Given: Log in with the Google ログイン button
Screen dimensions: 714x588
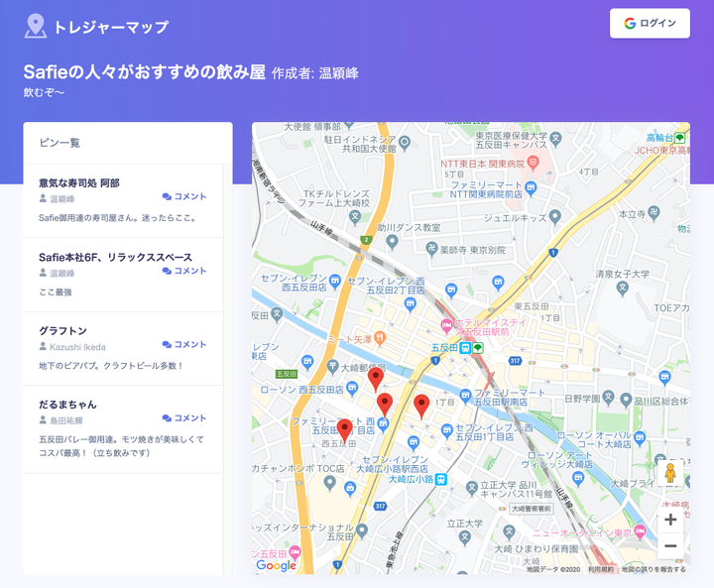Looking at the screenshot, I should coord(650,23).
